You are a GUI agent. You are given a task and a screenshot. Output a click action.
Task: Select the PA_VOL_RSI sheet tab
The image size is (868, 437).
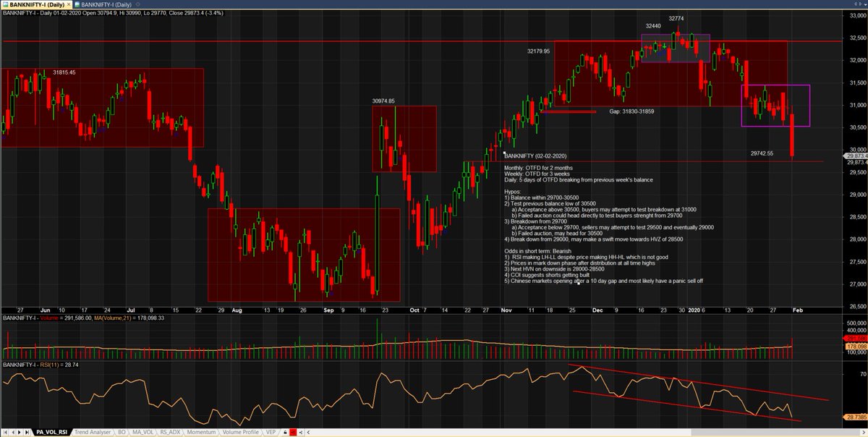[52, 432]
